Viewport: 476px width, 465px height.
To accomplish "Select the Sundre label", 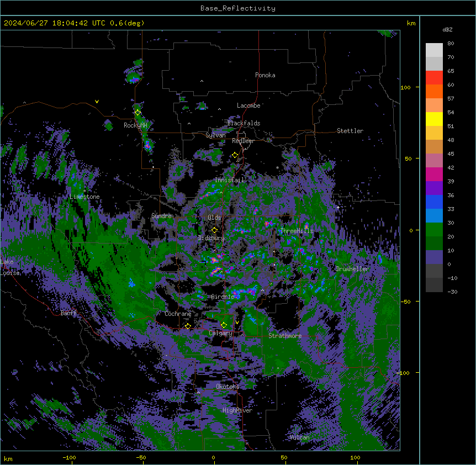I will point(161,216).
